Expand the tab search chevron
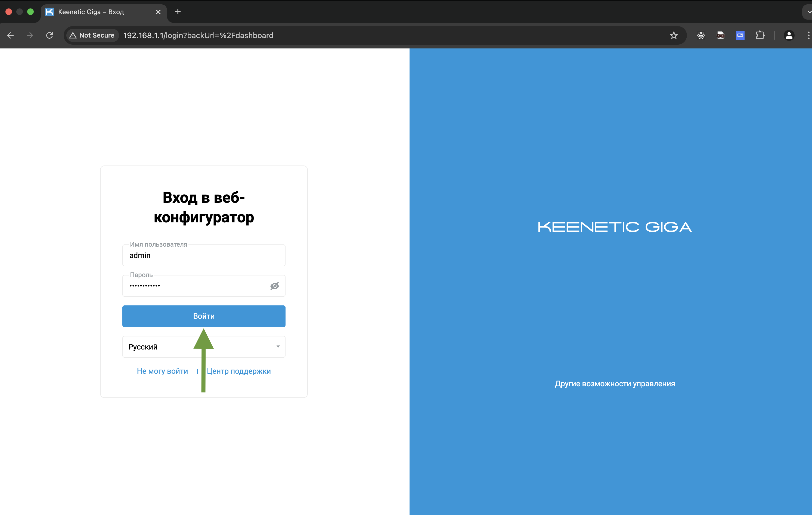Viewport: 812px width, 515px height. pos(808,12)
